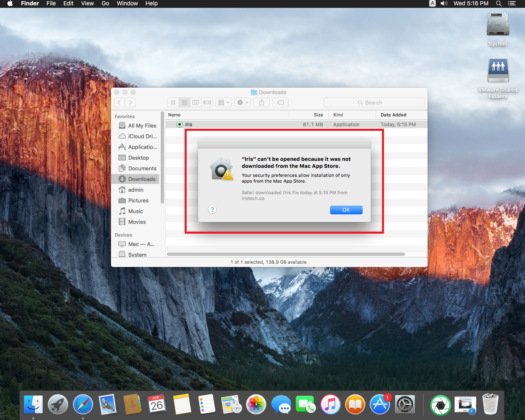Open the Window menu
Viewport: 525px width, 420px height.
(x=127, y=3)
